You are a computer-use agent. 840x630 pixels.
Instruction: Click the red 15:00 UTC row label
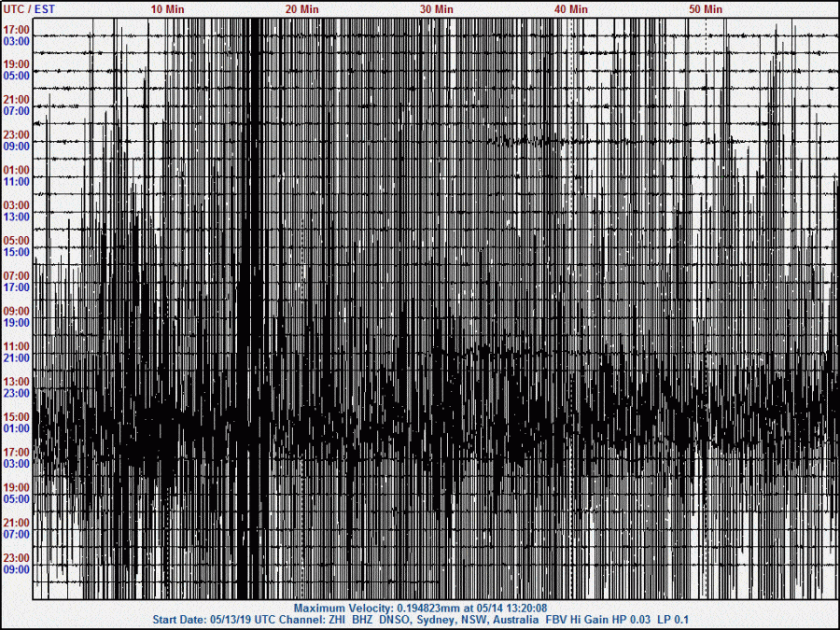point(17,417)
